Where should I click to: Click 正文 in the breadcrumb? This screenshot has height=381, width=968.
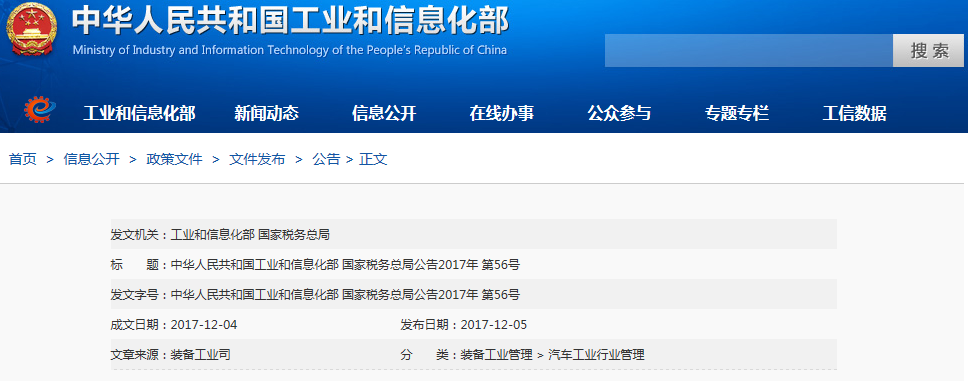373,159
